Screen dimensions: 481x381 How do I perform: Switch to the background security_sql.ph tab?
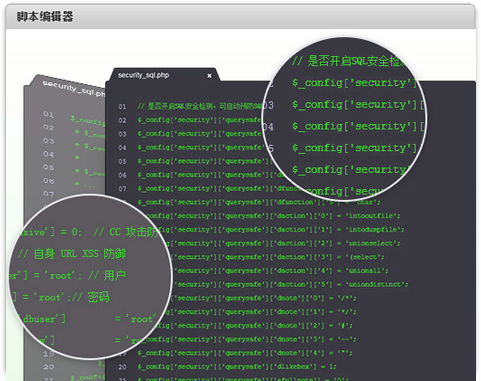click(x=74, y=88)
